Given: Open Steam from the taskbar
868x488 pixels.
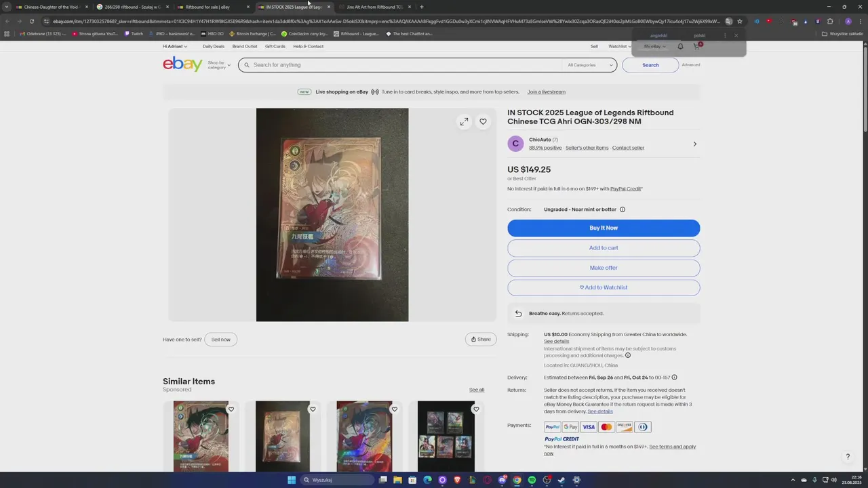Looking at the screenshot, I should [x=561, y=480].
